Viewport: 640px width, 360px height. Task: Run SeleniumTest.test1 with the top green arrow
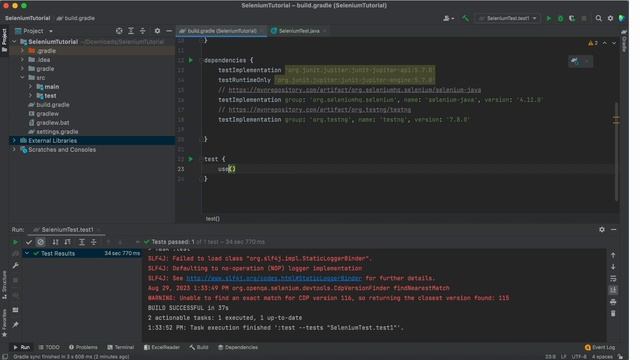click(549, 18)
